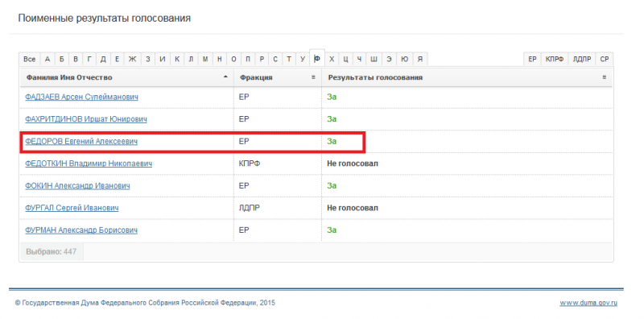Open ФОКИН Александр Иванович deputy link
Viewport: 644px width, 319px height.
click(77, 186)
